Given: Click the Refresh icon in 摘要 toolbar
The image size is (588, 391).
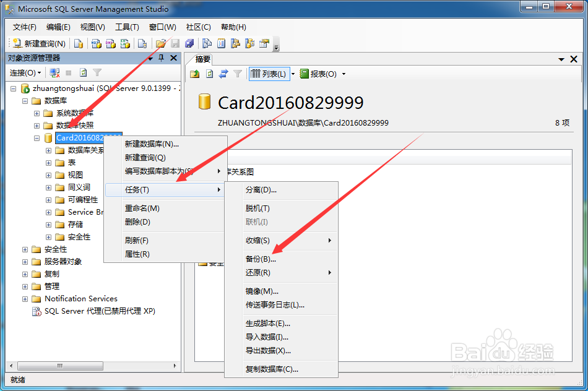Looking at the screenshot, I should coord(209,74).
